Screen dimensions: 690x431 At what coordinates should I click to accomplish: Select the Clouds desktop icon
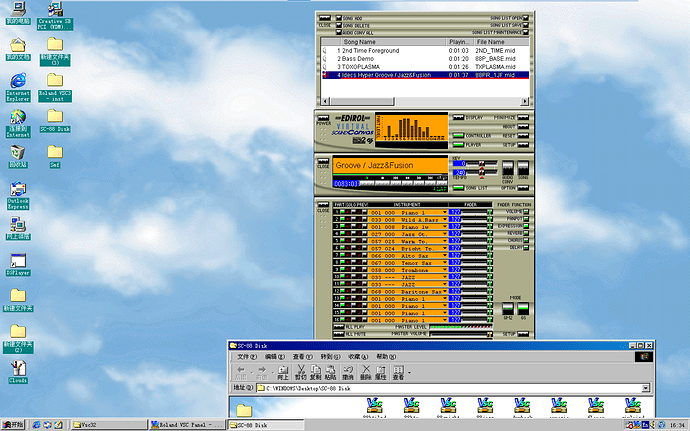[18, 372]
